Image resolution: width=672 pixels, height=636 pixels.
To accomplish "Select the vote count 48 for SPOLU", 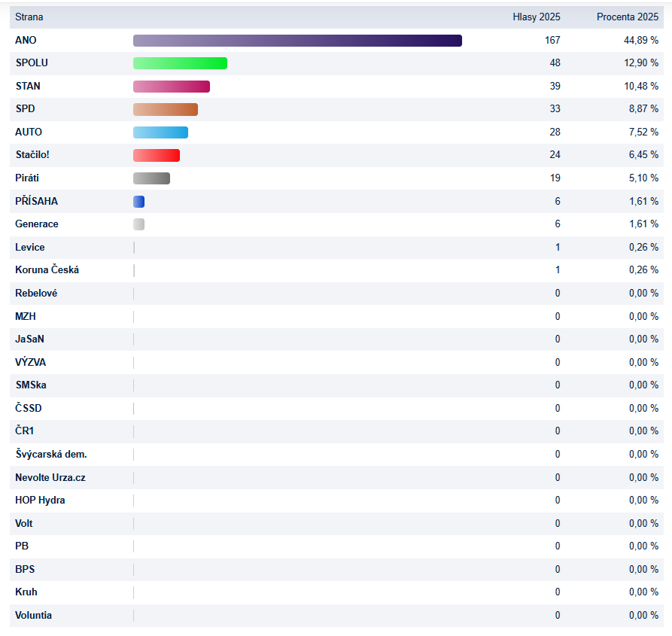I will tap(555, 63).
